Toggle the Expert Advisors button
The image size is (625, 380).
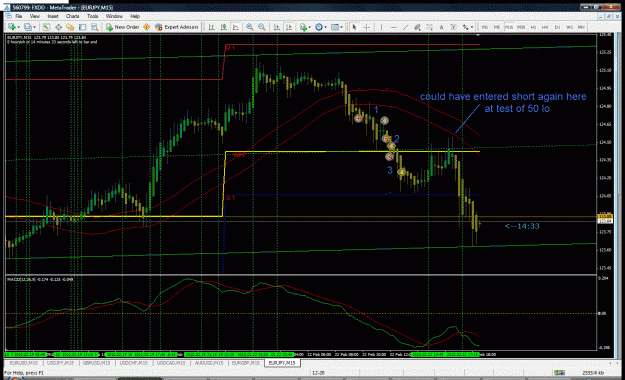tap(177, 27)
